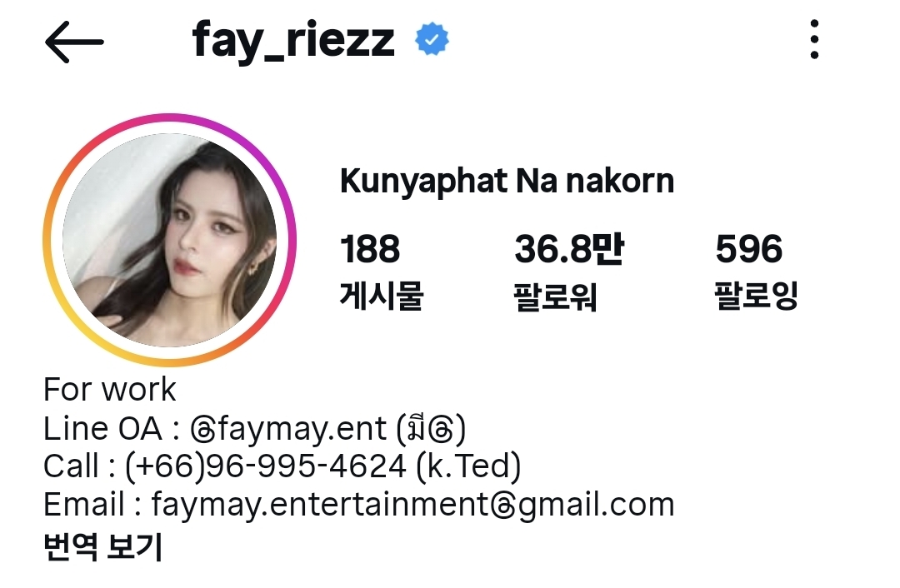Select the name Kunyaphat Na nakorn
The image size is (900, 588).
(x=507, y=181)
